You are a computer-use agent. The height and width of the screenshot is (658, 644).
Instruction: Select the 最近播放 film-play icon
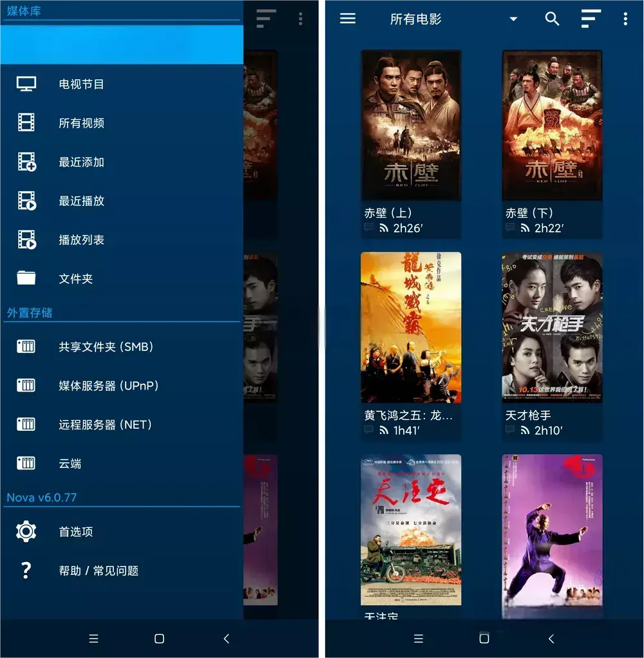[x=26, y=201]
